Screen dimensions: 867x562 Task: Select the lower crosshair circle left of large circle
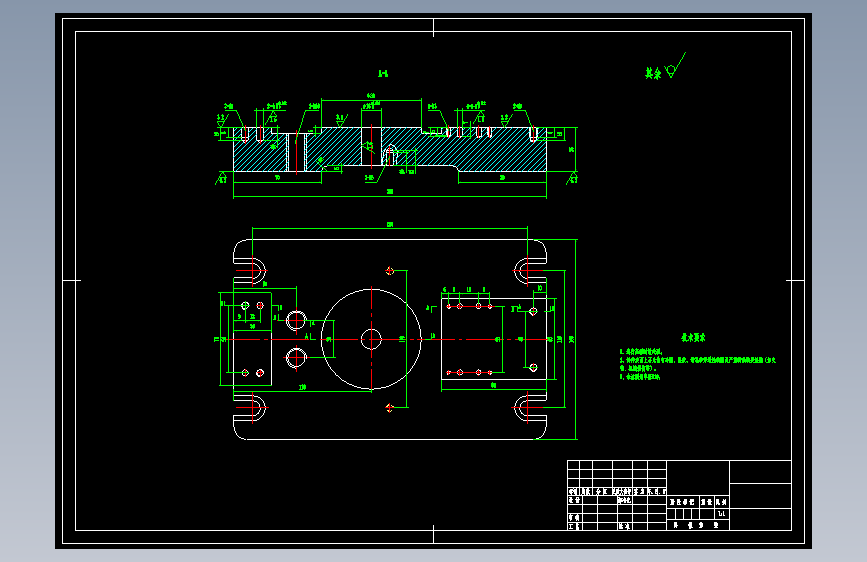(296, 358)
